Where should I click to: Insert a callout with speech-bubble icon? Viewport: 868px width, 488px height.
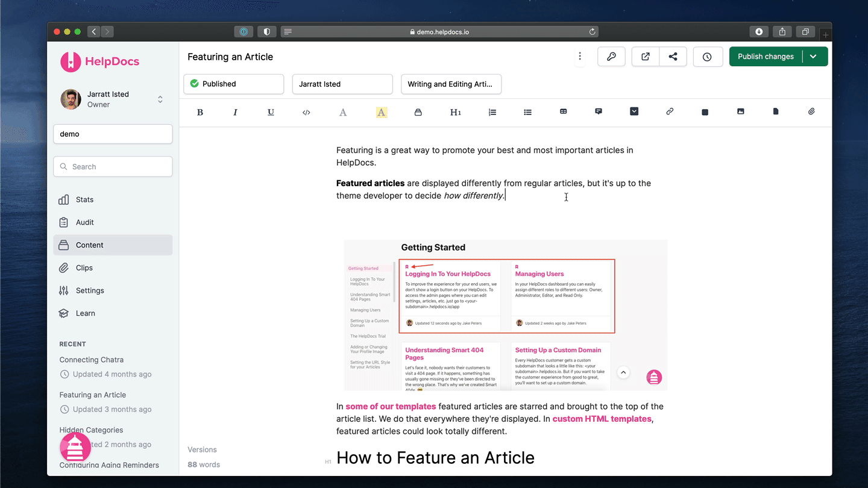tap(599, 111)
